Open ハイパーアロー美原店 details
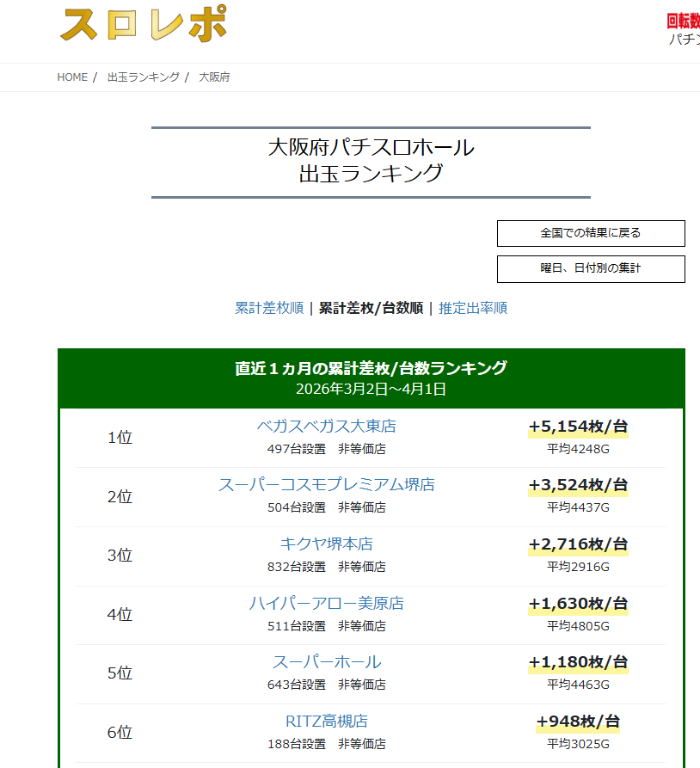700x768 pixels. click(326, 604)
